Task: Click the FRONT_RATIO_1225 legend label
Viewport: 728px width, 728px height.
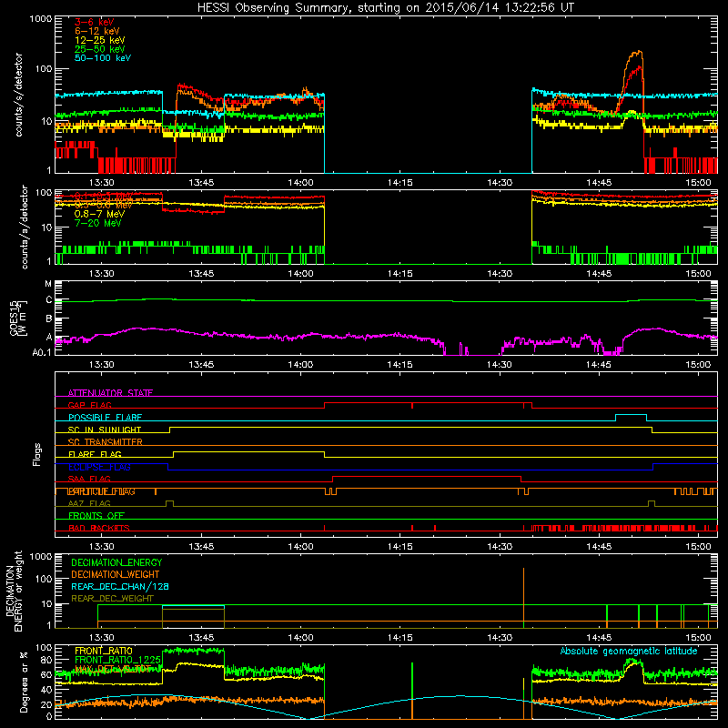Action: click(117, 660)
